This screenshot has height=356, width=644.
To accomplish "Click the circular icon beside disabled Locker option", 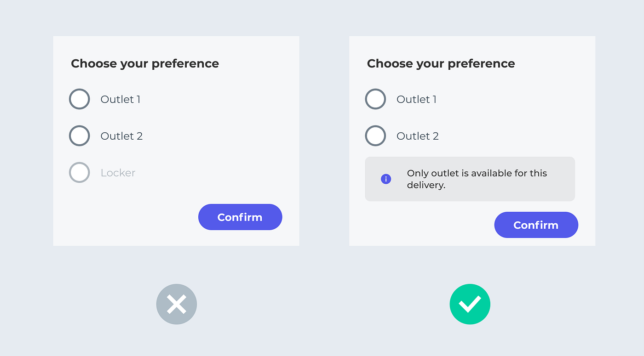I will tap(79, 172).
